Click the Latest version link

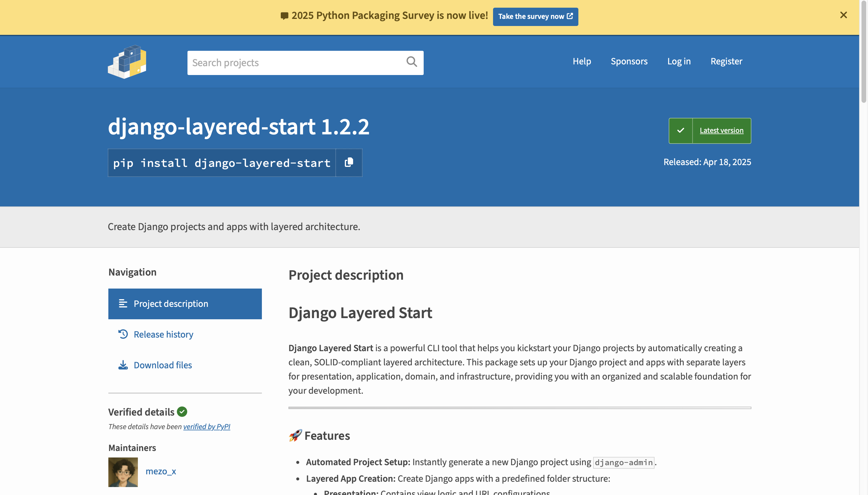click(722, 130)
